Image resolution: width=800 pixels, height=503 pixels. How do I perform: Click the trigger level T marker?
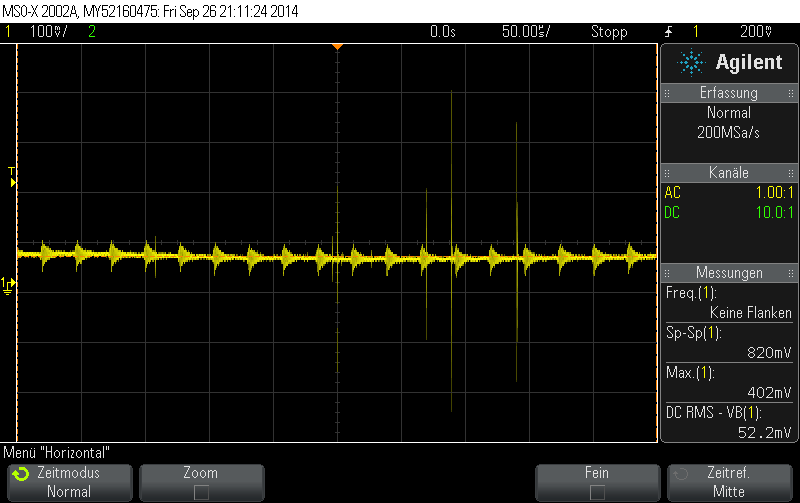pos(12,177)
